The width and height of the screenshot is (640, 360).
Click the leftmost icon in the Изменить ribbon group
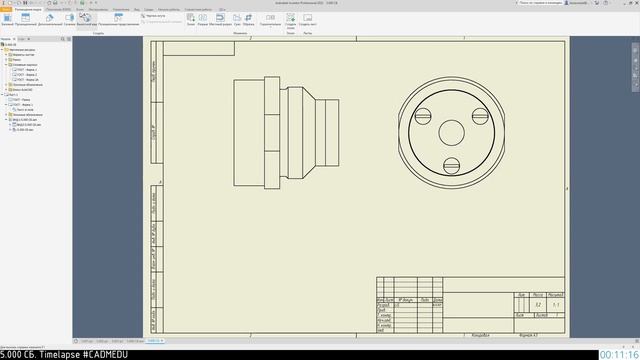click(191, 19)
